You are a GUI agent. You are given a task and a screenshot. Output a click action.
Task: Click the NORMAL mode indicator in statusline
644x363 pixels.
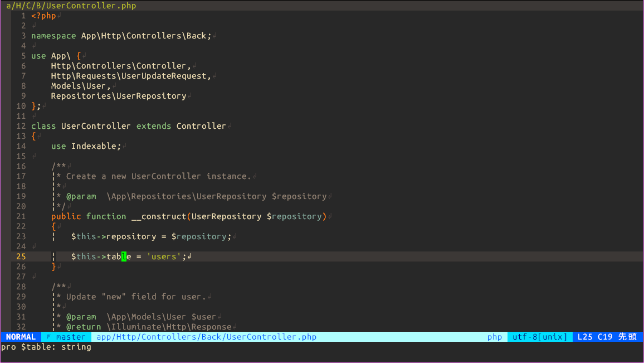coord(20,337)
